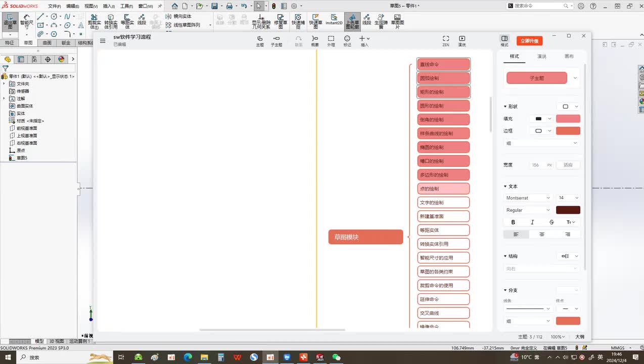Expand the subtopic style preset dropdown
The width and height of the screenshot is (644, 364).
pyautogui.click(x=575, y=78)
